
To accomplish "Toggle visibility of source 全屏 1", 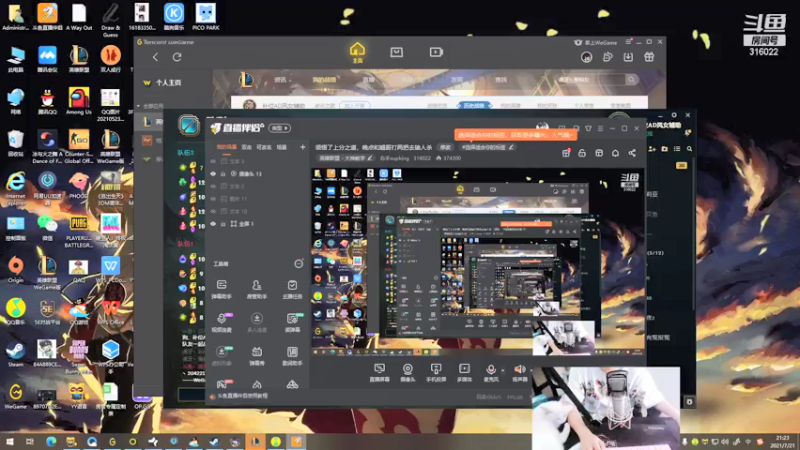I will click(213, 224).
